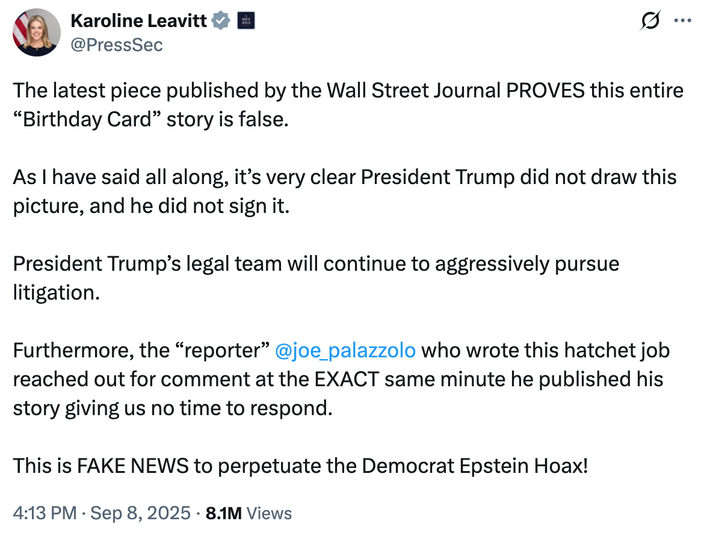
Task: Click the Views label
Action: click(x=269, y=513)
